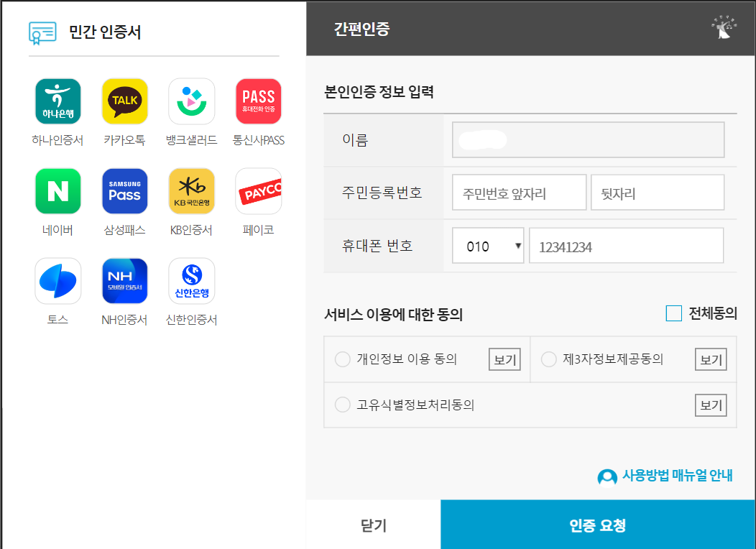Select the Toss 토스 icon
The height and width of the screenshot is (549, 756).
tap(58, 281)
